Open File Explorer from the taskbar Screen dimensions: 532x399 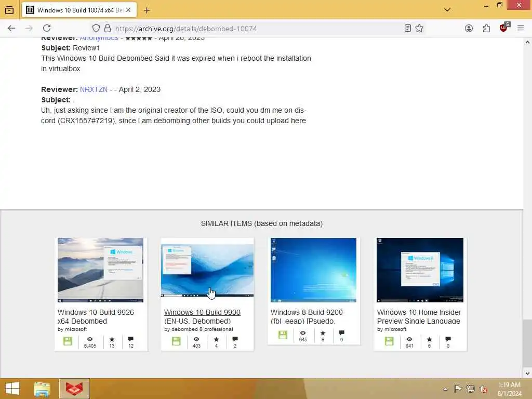click(x=42, y=389)
